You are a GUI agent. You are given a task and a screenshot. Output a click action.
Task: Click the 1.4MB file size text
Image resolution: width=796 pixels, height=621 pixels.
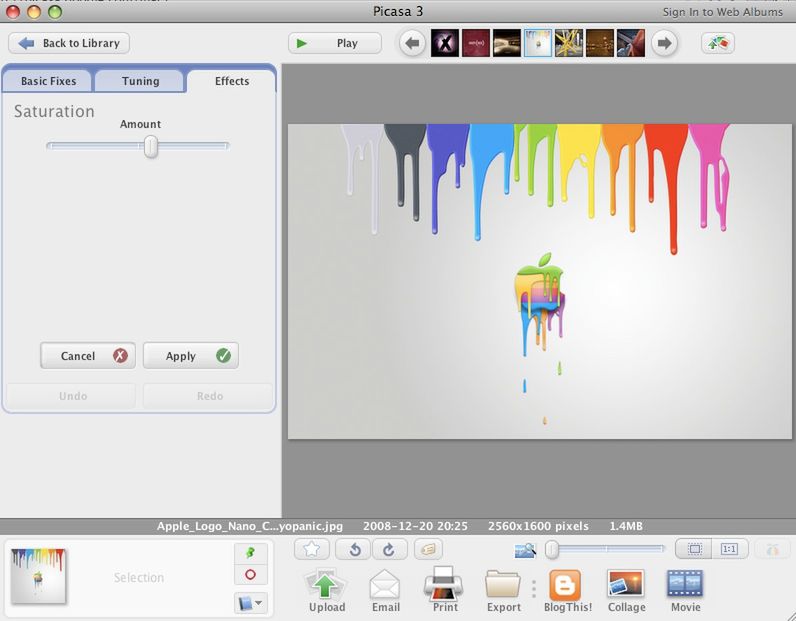coord(626,526)
